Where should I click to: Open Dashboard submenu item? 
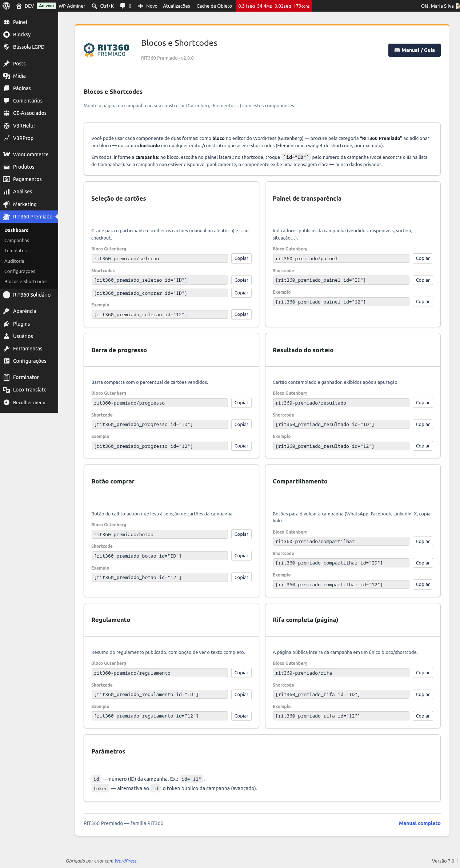16,230
